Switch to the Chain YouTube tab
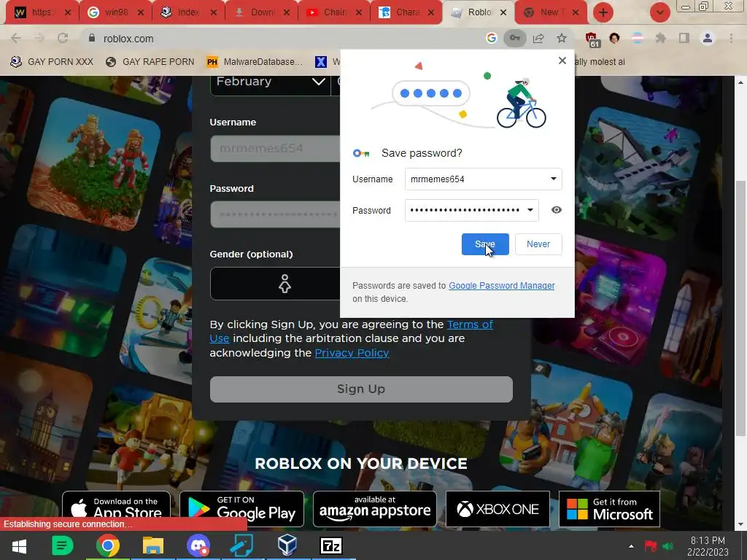This screenshot has width=747, height=560. [x=334, y=12]
